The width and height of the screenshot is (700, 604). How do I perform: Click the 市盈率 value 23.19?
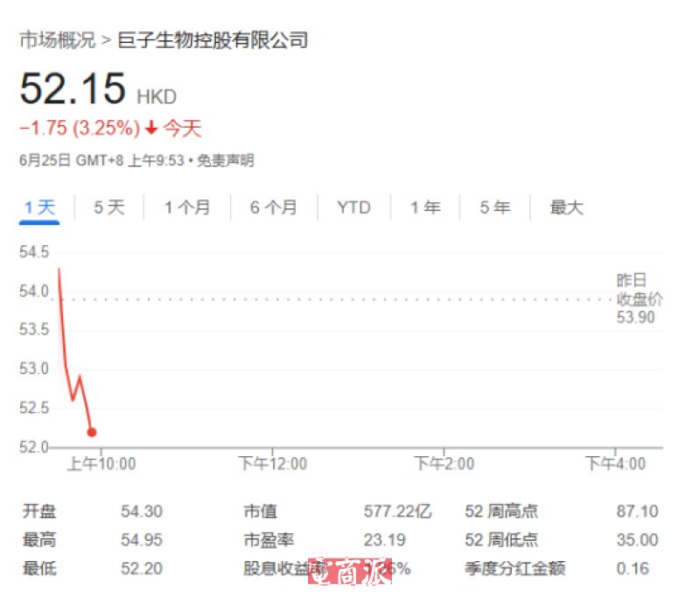(384, 540)
